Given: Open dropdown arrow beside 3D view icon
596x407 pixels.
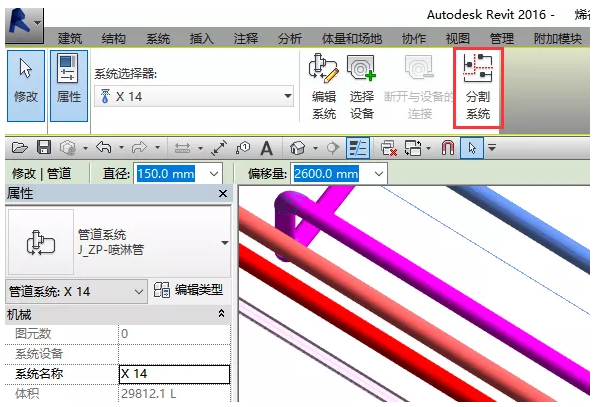Looking at the screenshot, I should tap(315, 148).
